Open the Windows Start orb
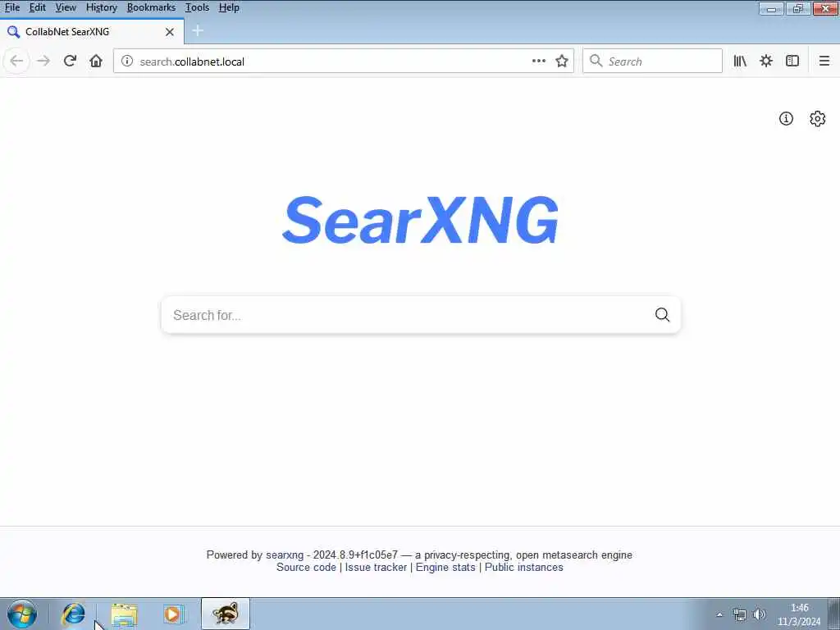The image size is (840, 630). click(22, 614)
